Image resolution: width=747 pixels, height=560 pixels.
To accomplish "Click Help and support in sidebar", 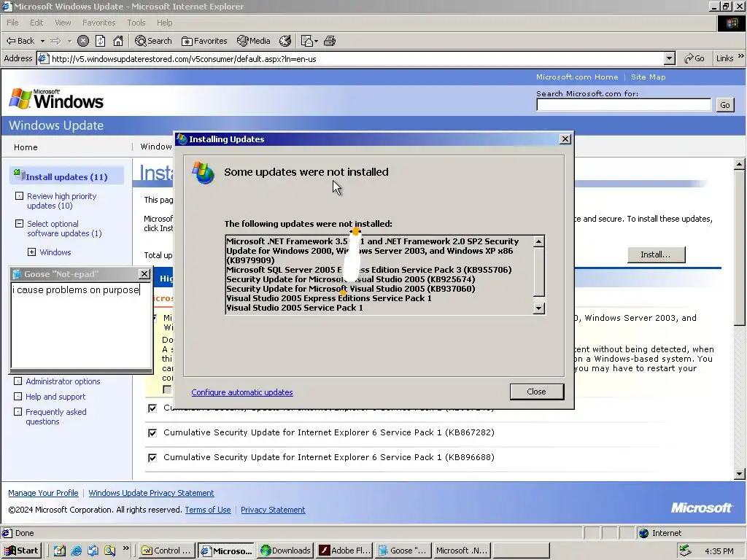I will (x=55, y=397).
